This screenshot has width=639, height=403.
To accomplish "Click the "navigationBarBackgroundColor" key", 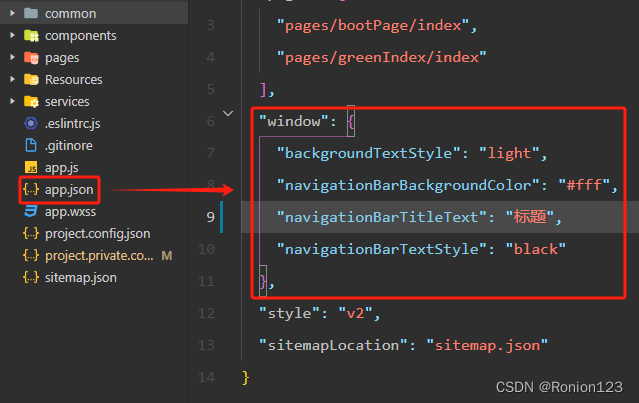I will (408, 185).
